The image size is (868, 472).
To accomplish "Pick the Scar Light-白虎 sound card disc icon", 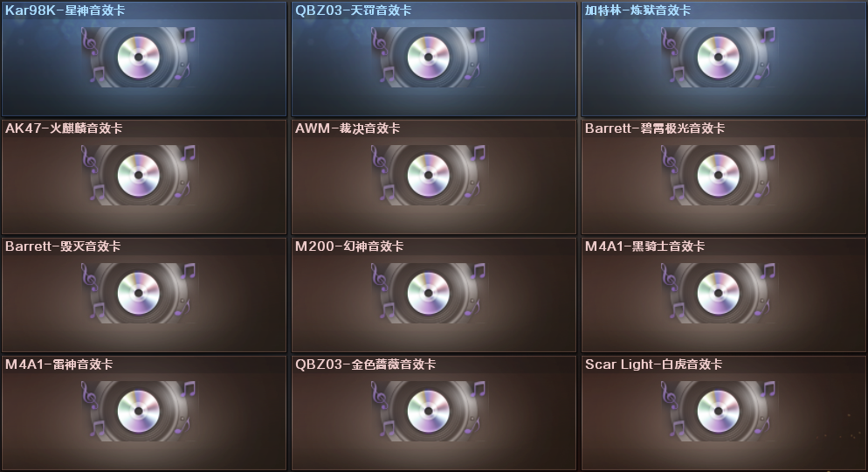I will click(x=719, y=411).
